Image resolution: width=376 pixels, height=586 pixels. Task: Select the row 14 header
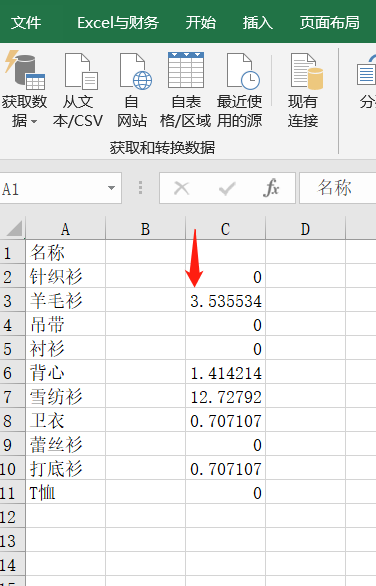[x=12, y=564]
